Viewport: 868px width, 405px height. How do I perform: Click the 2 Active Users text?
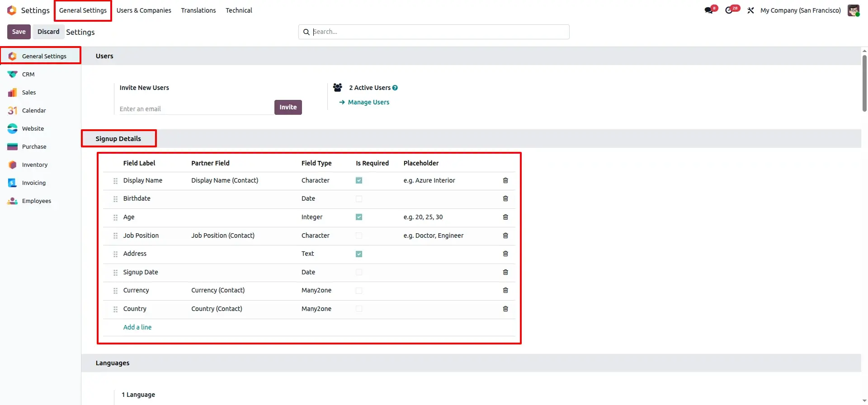(x=370, y=88)
